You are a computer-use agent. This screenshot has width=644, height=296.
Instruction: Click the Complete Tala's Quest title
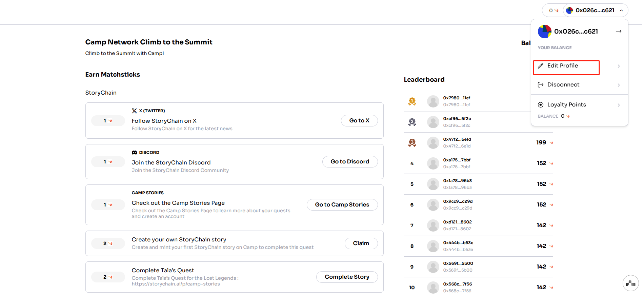163,271
